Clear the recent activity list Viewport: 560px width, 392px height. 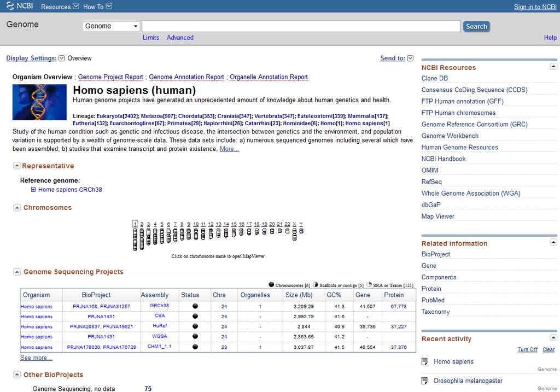[x=549, y=349]
